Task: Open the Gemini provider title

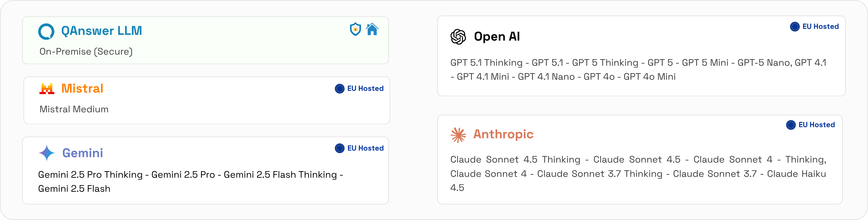Action: click(83, 153)
